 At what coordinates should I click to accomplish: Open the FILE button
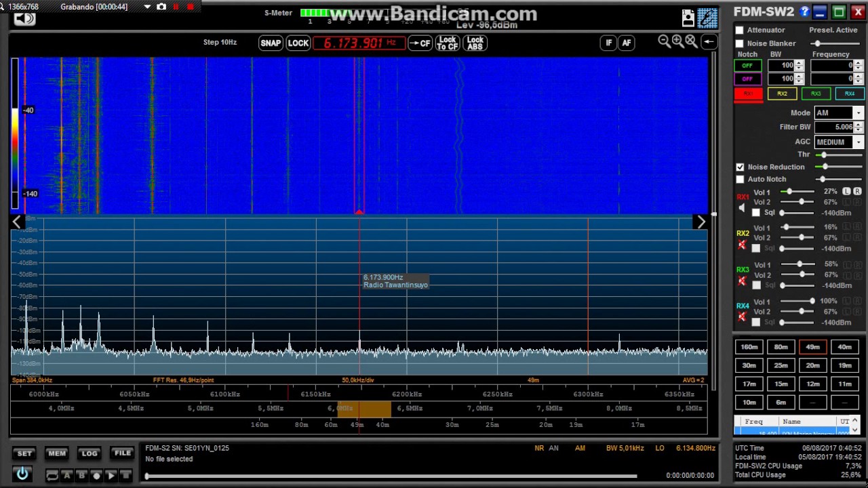[x=123, y=453]
